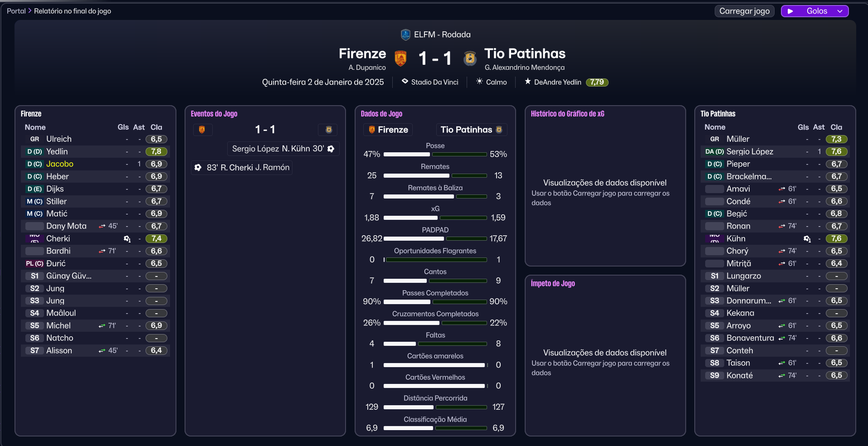Click the stadium icon beside Stadio Da Vinci
The image size is (868, 446).
405,82
